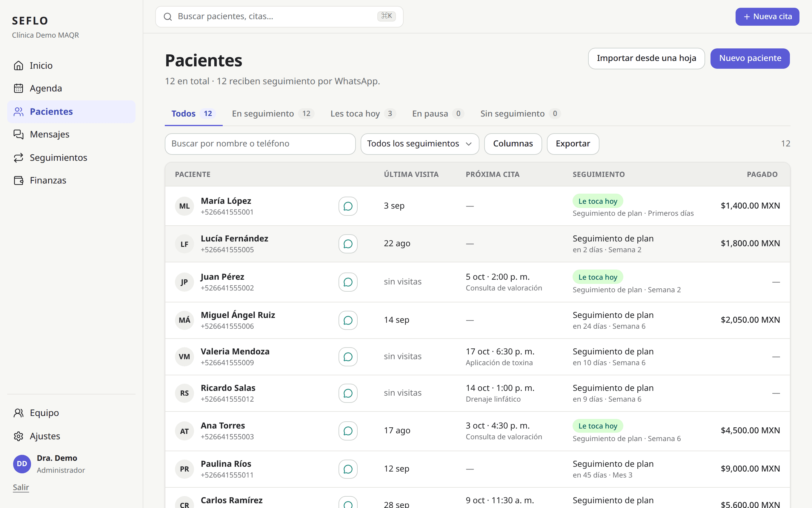Viewport: 812px width, 508px height.
Task: Click the 5 oct · 2:00 p. m. appointment
Action: (x=497, y=277)
